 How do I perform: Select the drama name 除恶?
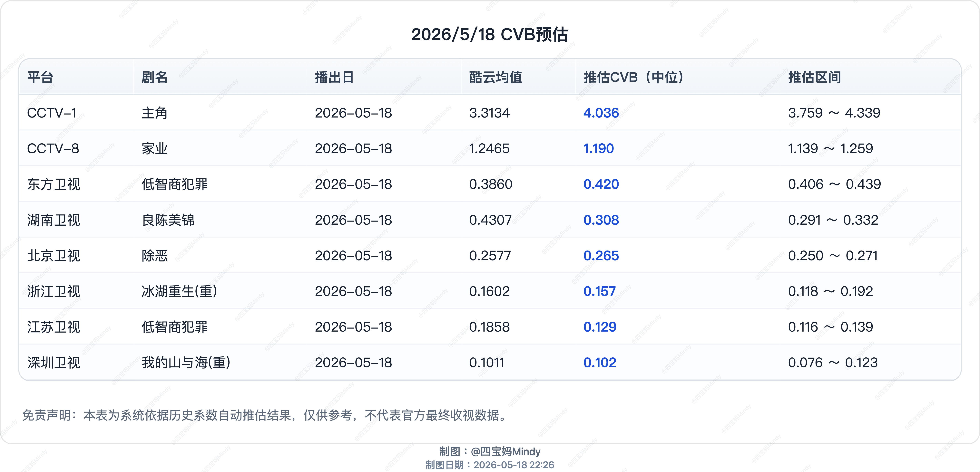(154, 256)
